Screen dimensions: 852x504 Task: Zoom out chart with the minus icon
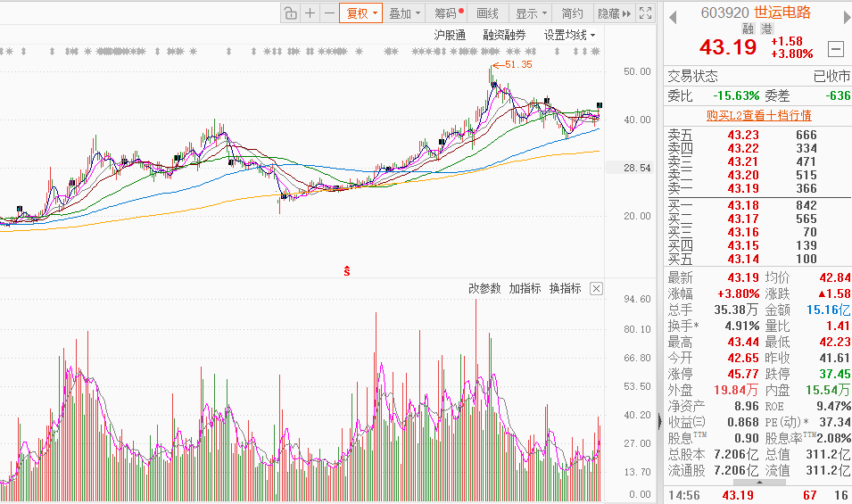[329, 13]
